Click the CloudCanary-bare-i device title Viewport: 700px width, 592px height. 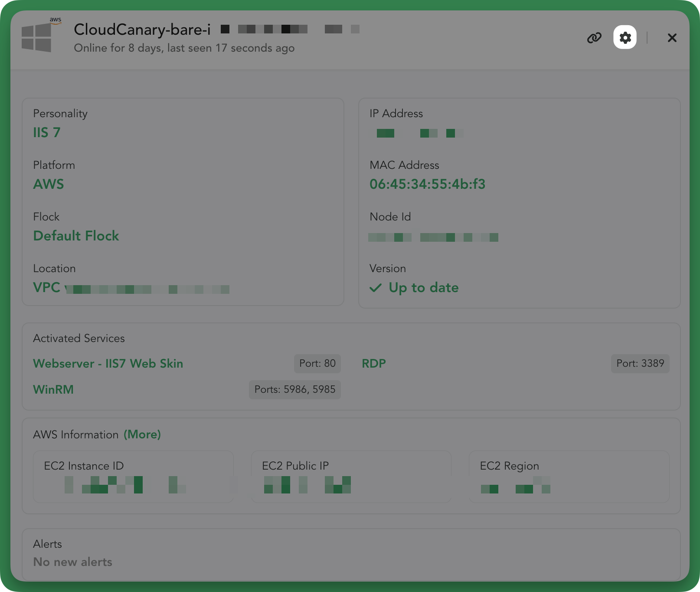tap(142, 30)
